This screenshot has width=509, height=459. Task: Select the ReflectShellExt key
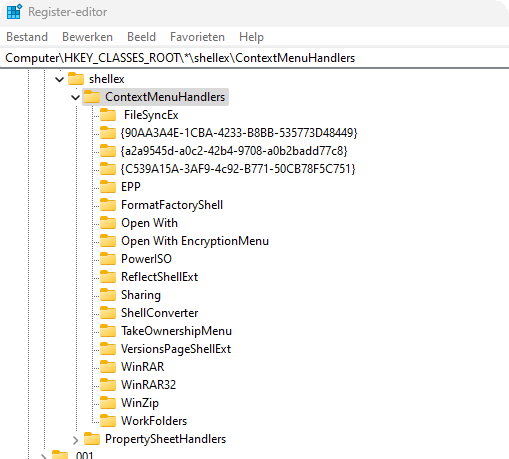click(159, 277)
